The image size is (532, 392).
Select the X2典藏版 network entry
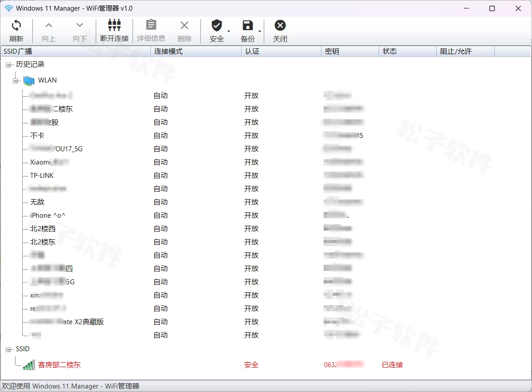click(67, 322)
